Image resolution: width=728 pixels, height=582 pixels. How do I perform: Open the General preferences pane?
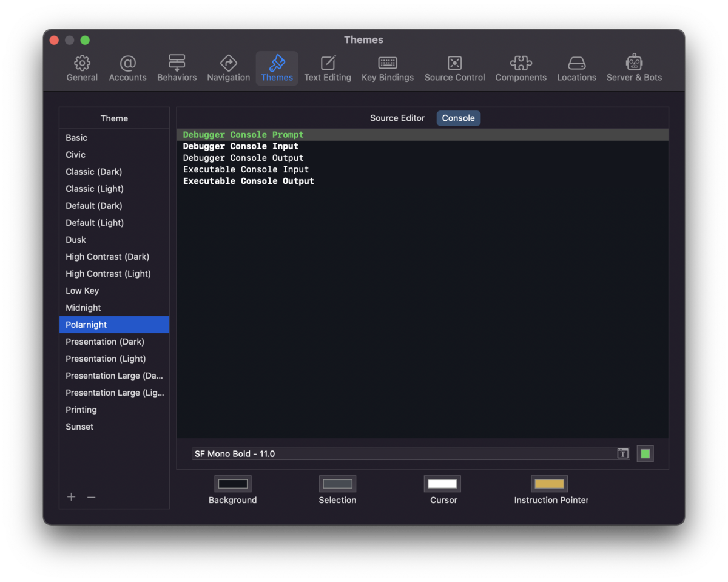coord(82,69)
